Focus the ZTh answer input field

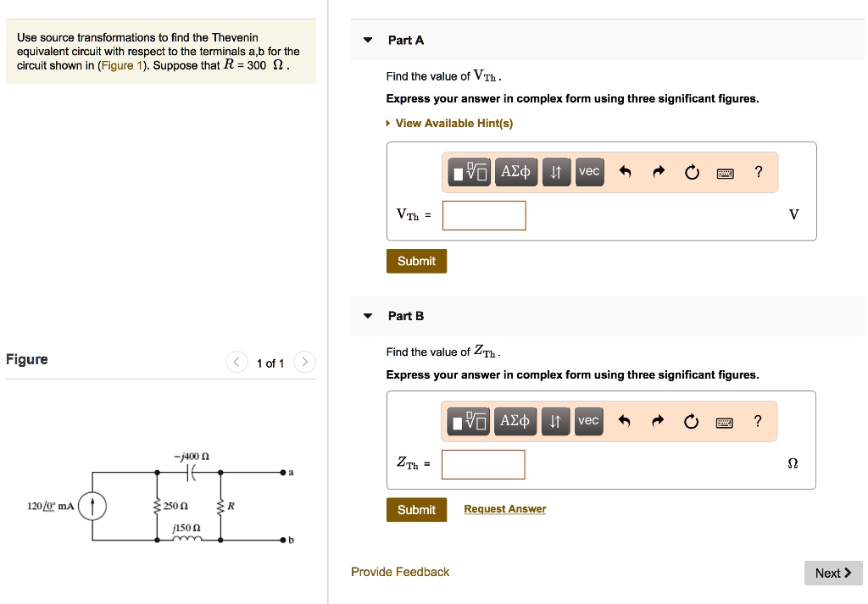click(x=483, y=464)
